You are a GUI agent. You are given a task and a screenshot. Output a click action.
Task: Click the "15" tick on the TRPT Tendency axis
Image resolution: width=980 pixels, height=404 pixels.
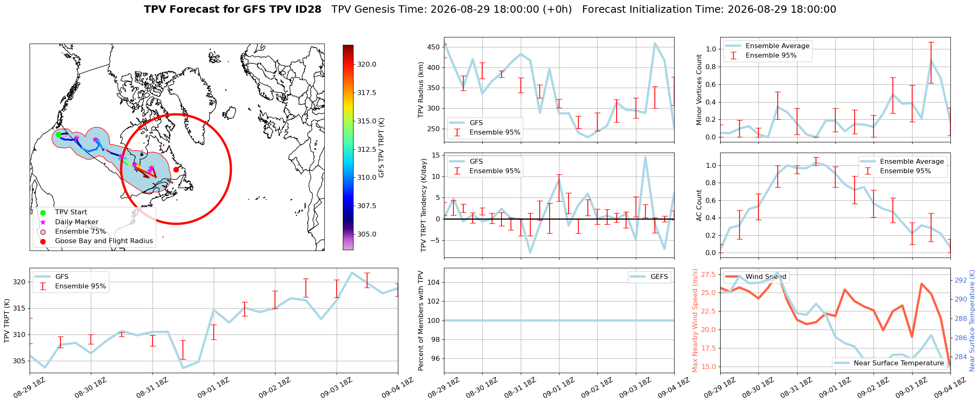[x=436, y=156]
